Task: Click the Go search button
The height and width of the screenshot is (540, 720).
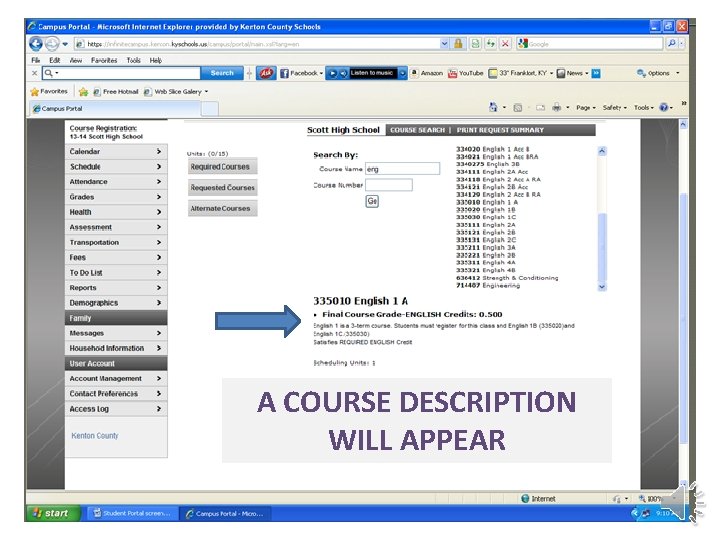Action: 372,201
